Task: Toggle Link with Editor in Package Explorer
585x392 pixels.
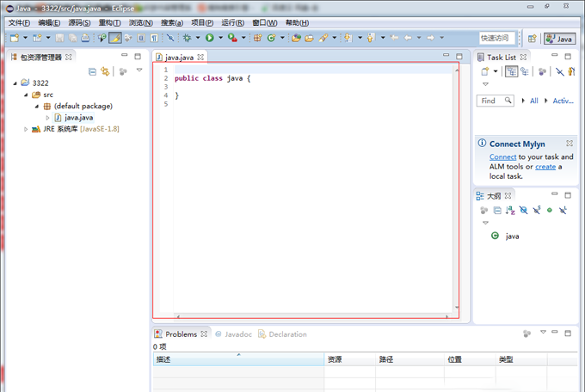Action: click(105, 71)
